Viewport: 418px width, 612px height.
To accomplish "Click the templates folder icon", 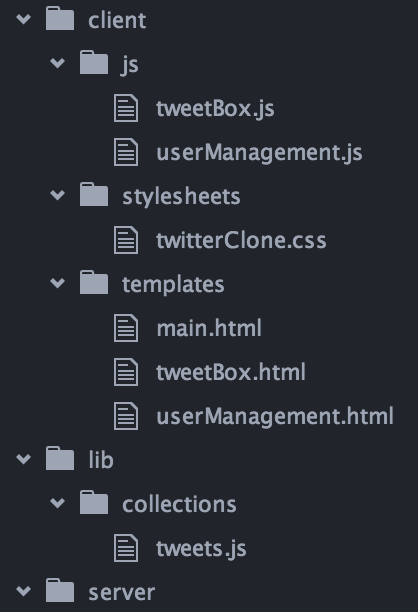I will pyautogui.click(x=94, y=282).
